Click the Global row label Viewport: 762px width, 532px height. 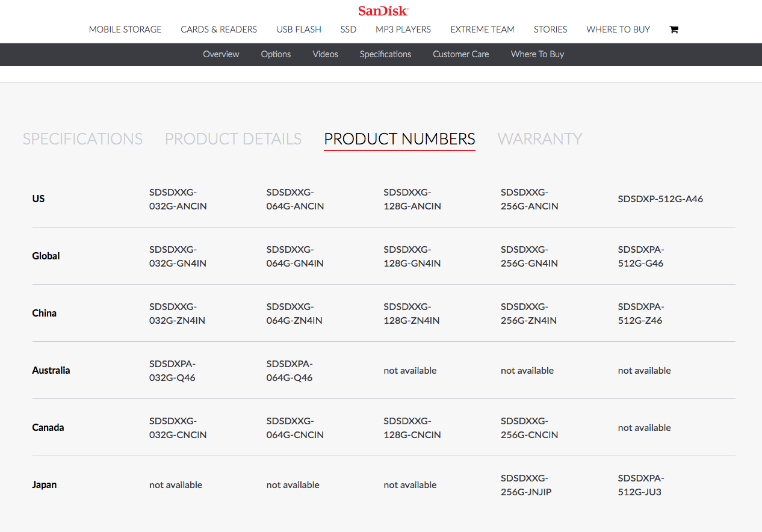coord(46,256)
